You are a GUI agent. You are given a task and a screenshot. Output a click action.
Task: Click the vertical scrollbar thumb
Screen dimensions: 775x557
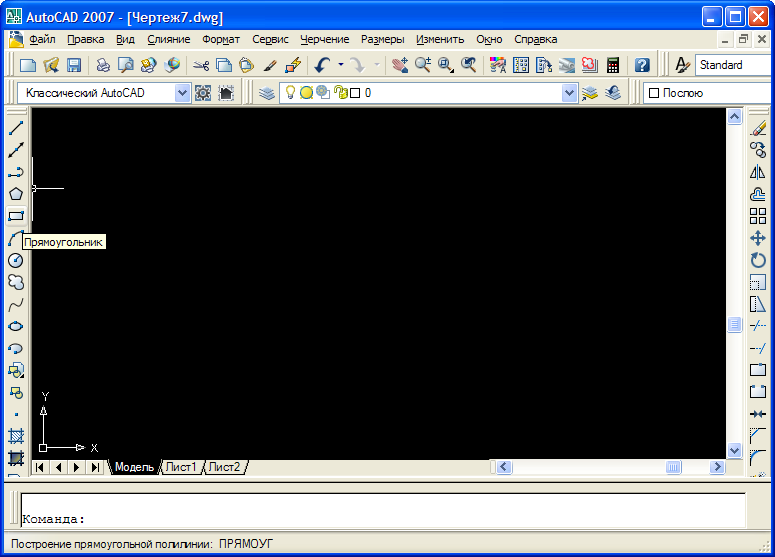tap(734, 325)
